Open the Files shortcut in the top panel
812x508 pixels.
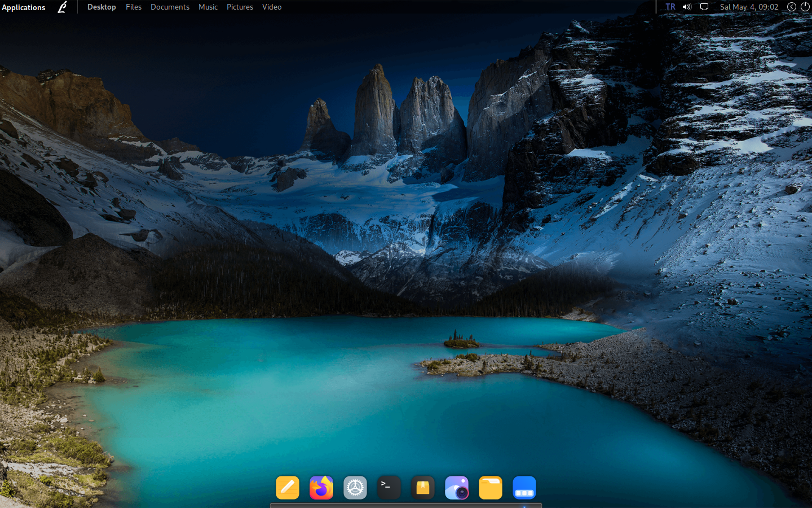(134, 7)
